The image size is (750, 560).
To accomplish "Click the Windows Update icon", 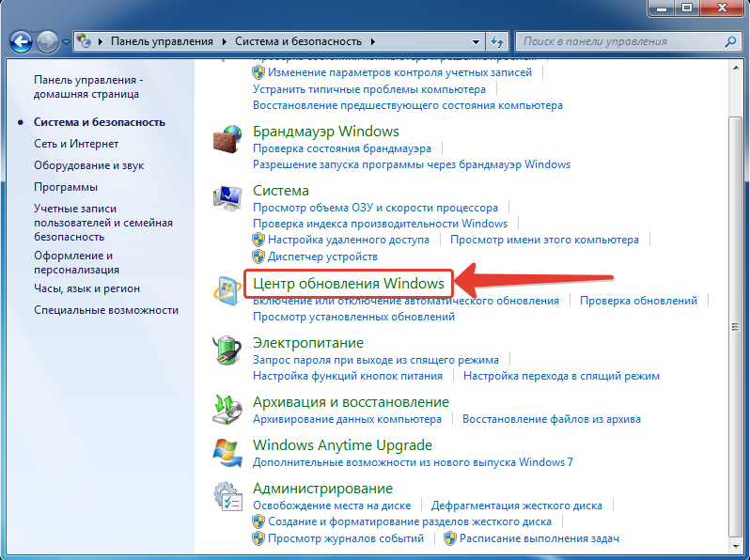I will (227, 290).
